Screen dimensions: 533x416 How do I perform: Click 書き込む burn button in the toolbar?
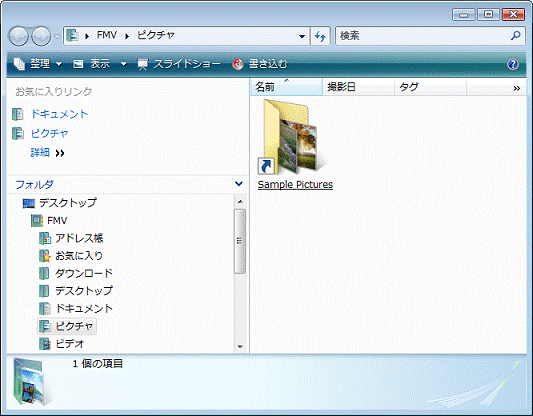(260, 64)
